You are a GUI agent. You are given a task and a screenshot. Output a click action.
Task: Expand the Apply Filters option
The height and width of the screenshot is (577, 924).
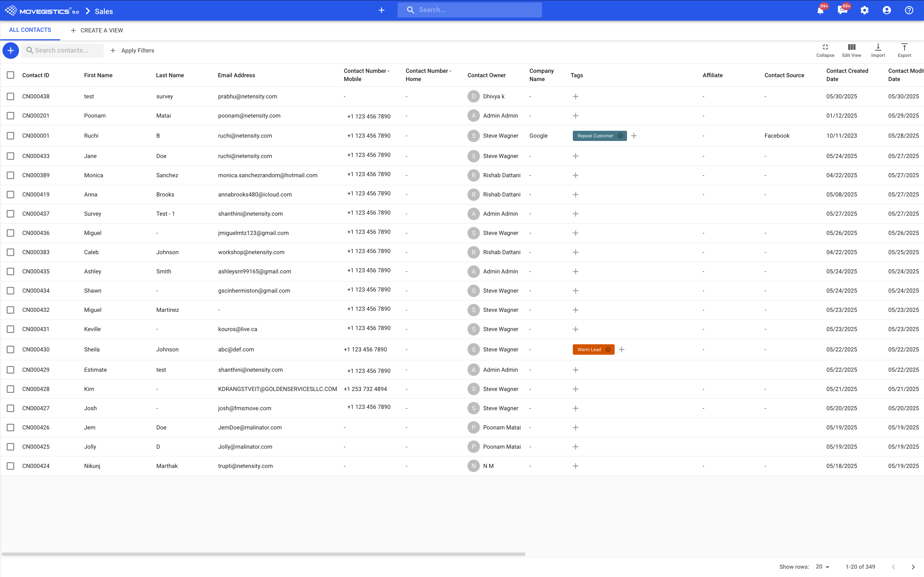tap(132, 50)
